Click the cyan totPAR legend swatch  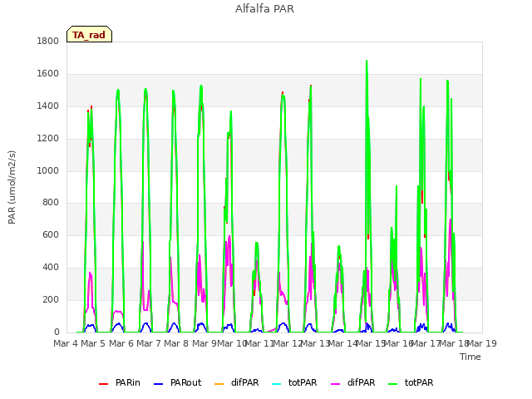(277, 384)
